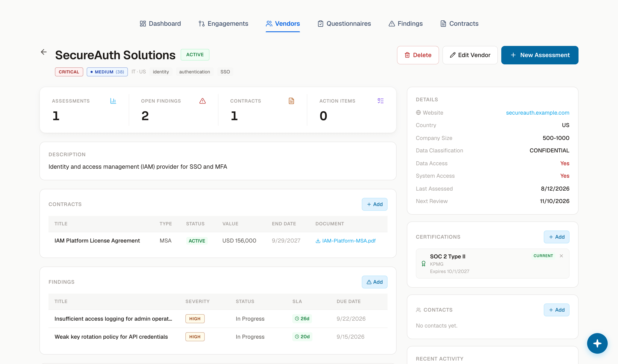Viewport: 618px width, 364px height.
Task: Switch to the Engagements tab
Action: 223,24
